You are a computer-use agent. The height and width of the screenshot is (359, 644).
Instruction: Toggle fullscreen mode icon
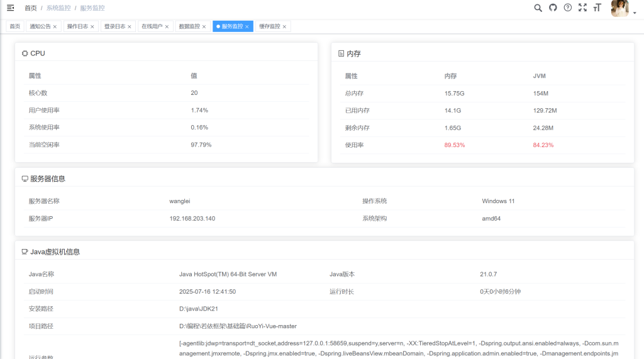[x=582, y=8]
